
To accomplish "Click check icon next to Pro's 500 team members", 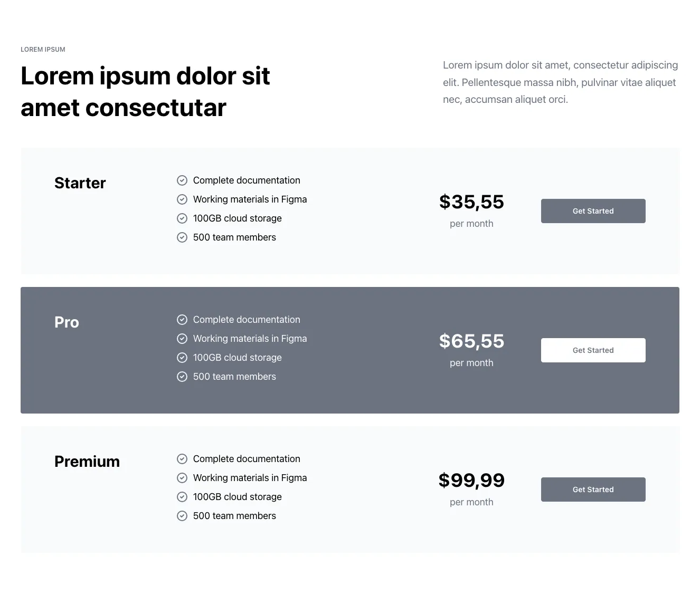I will tap(182, 377).
